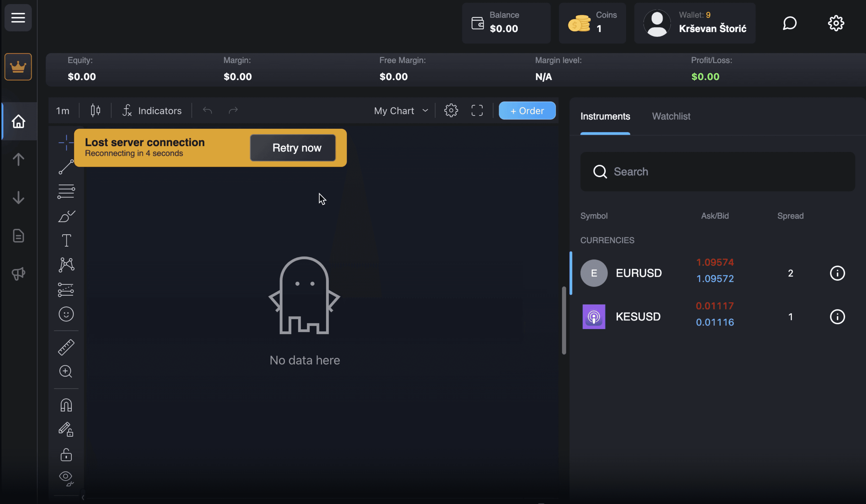The image size is (866, 504).
Task: Click the Retry now button
Action: (x=293, y=148)
